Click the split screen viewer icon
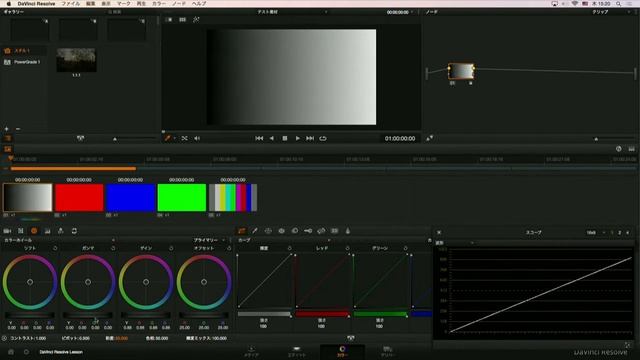The image size is (640, 360). (182, 20)
